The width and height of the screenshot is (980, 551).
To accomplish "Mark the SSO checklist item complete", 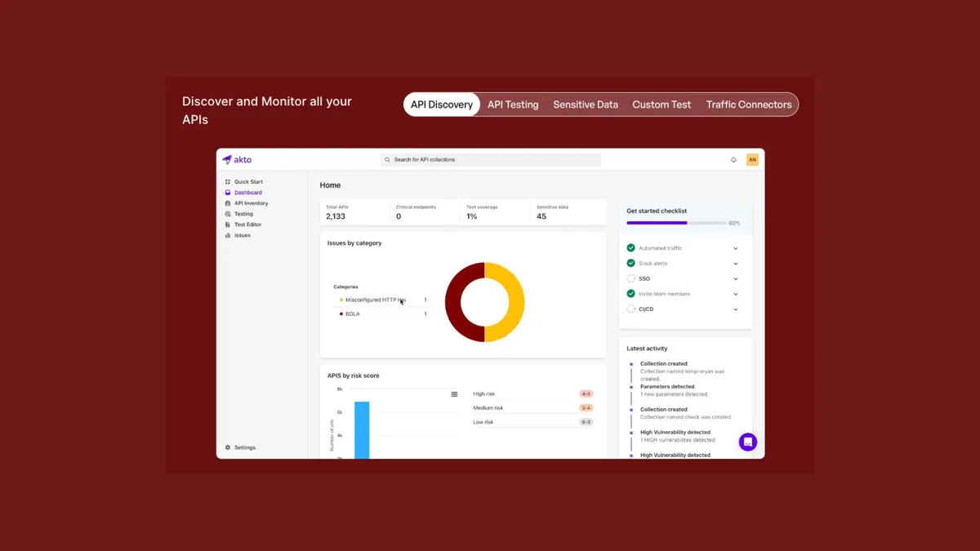I will point(630,278).
